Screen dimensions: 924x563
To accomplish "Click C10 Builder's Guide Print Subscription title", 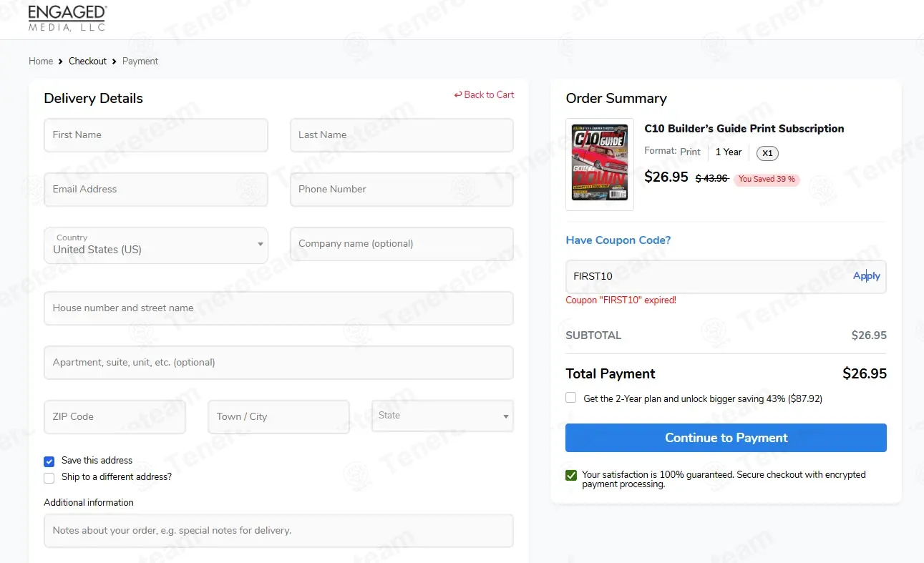I will (744, 129).
